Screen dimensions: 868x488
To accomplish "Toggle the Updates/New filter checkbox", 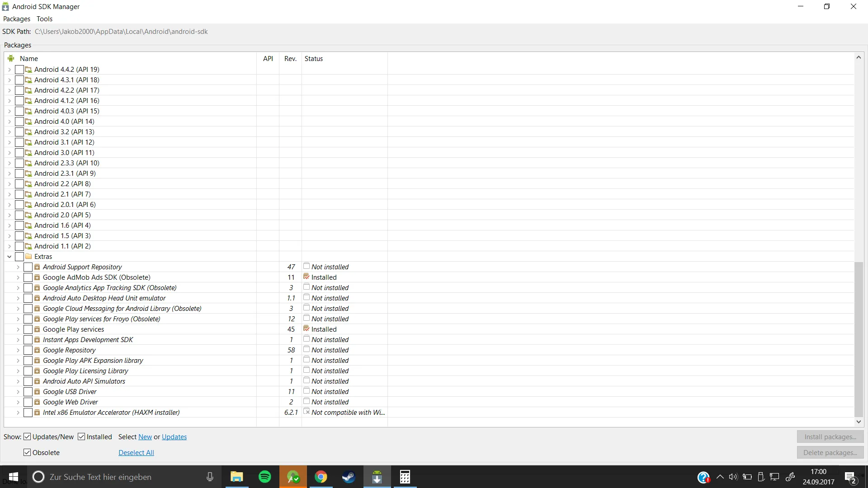I will point(27,436).
